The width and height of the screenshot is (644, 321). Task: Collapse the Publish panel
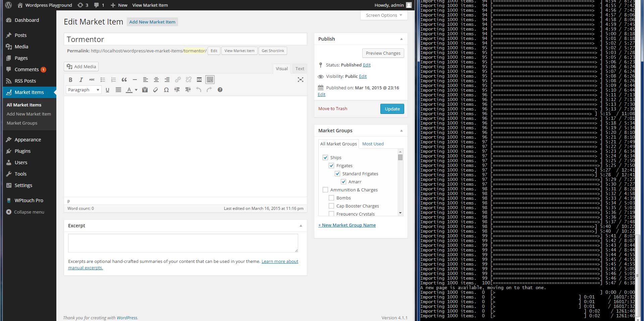pyautogui.click(x=401, y=39)
